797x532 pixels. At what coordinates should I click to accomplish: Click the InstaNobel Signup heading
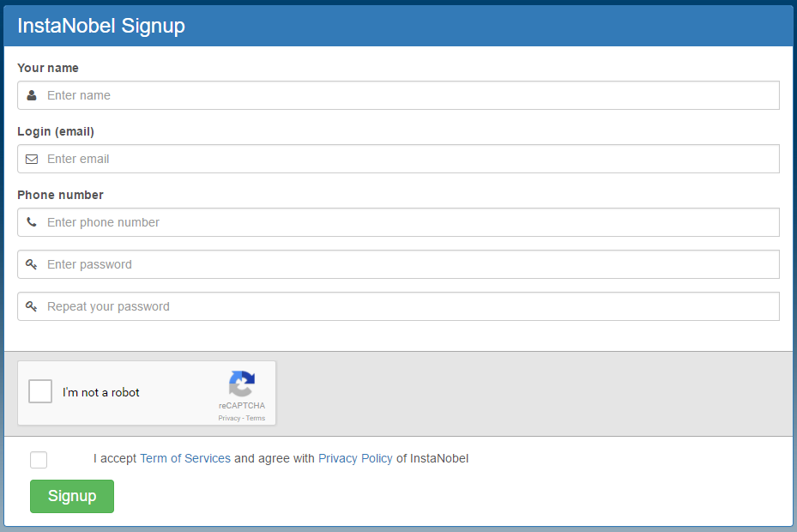click(x=101, y=26)
